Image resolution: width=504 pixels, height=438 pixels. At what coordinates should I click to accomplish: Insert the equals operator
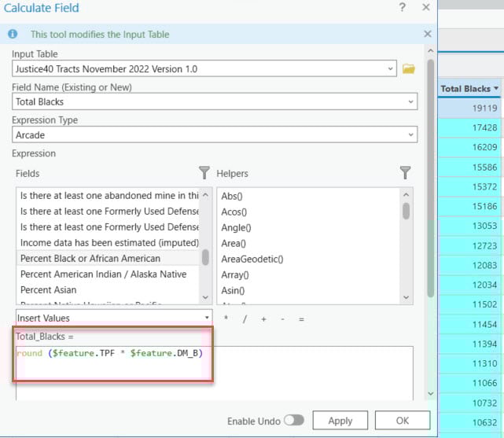[301, 318]
